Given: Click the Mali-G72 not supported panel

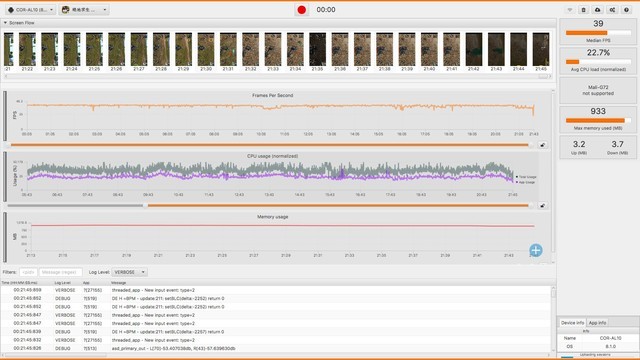Looking at the screenshot, I should 598,90.
